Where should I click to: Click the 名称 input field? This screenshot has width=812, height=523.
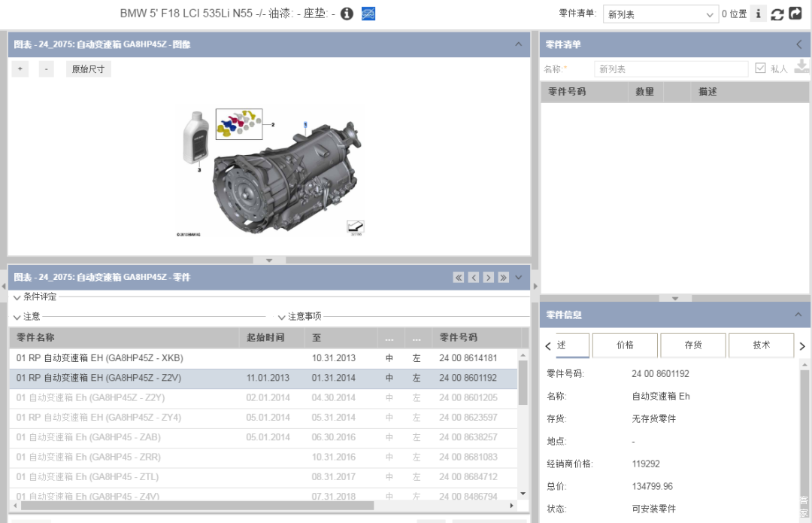point(671,69)
